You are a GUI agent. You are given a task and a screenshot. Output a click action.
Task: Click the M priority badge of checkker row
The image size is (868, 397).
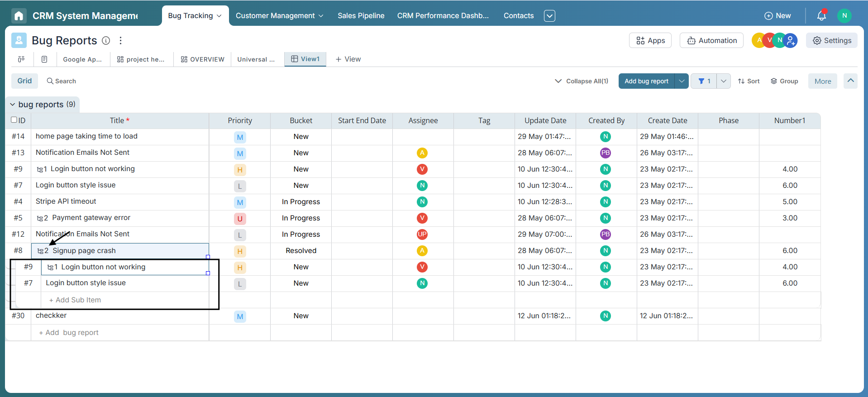[x=240, y=316]
